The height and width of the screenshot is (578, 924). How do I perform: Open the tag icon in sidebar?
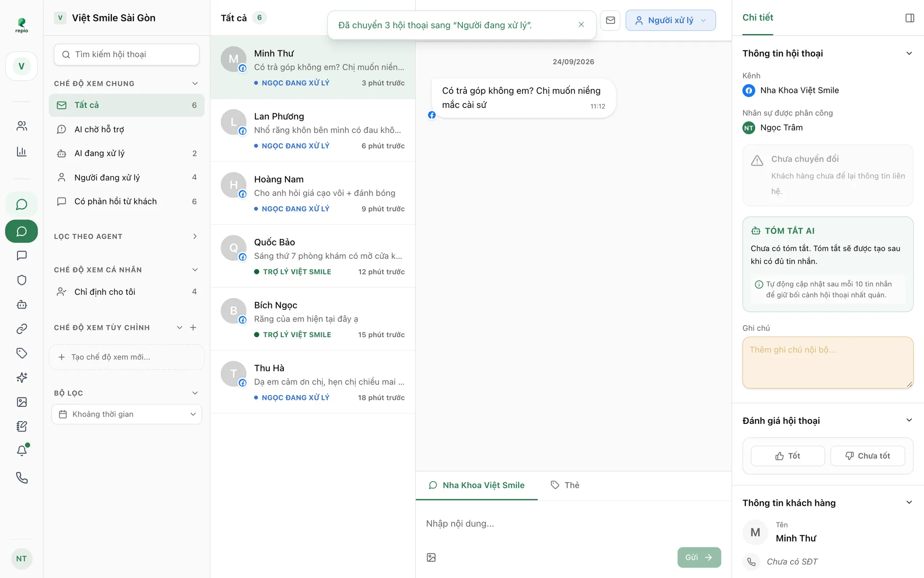pyautogui.click(x=21, y=353)
